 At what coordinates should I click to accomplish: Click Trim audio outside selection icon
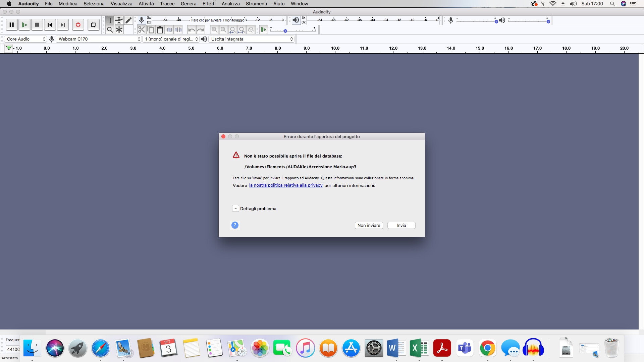click(169, 30)
